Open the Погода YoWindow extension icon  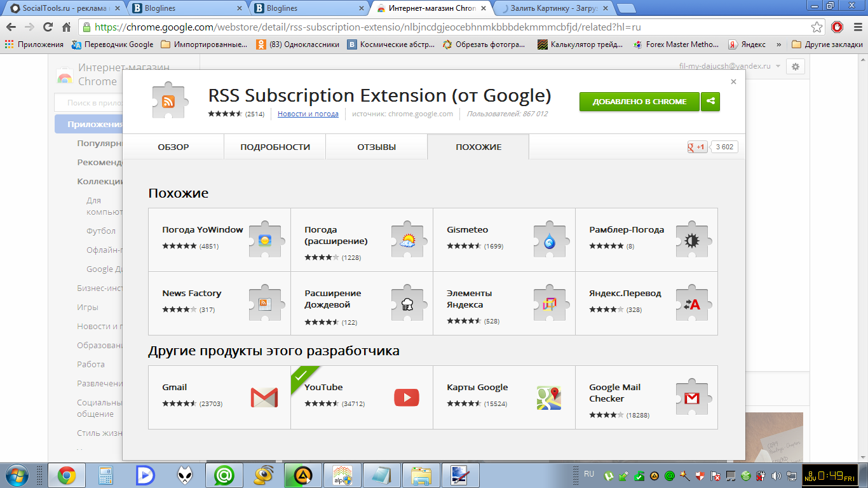tap(266, 240)
